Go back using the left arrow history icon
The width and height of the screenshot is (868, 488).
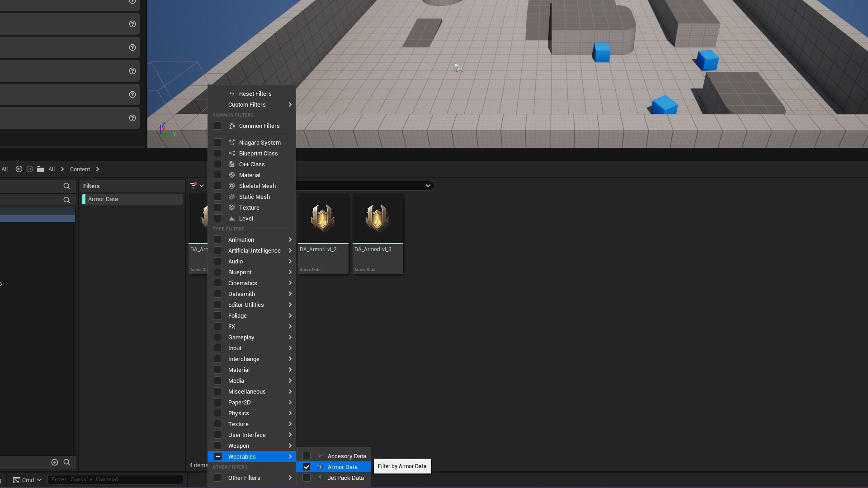[x=19, y=169]
